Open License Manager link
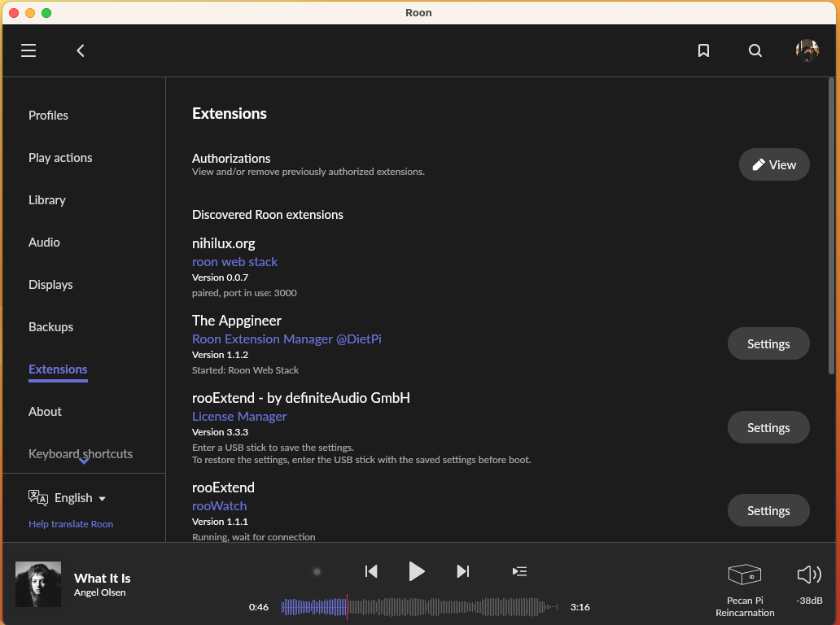The width and height of the screenshot is (840, 625). tap(239, 416)
